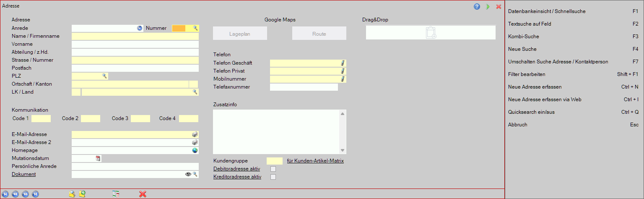Open the LK / Land lookup magnifier
This screenshot has width=644, height=199.
pos(195,92)
